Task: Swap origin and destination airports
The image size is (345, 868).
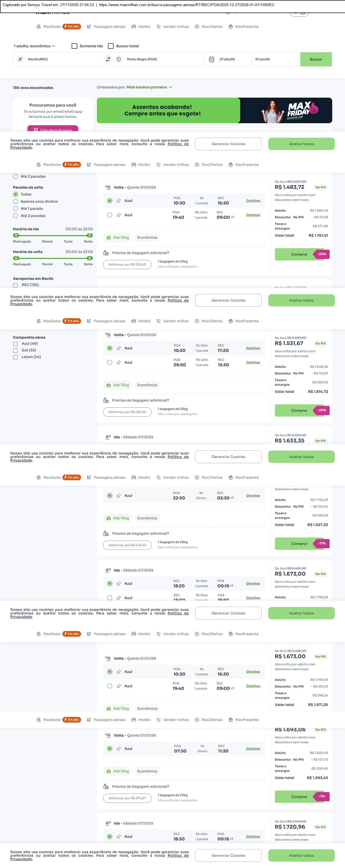Action: (108, 59)
